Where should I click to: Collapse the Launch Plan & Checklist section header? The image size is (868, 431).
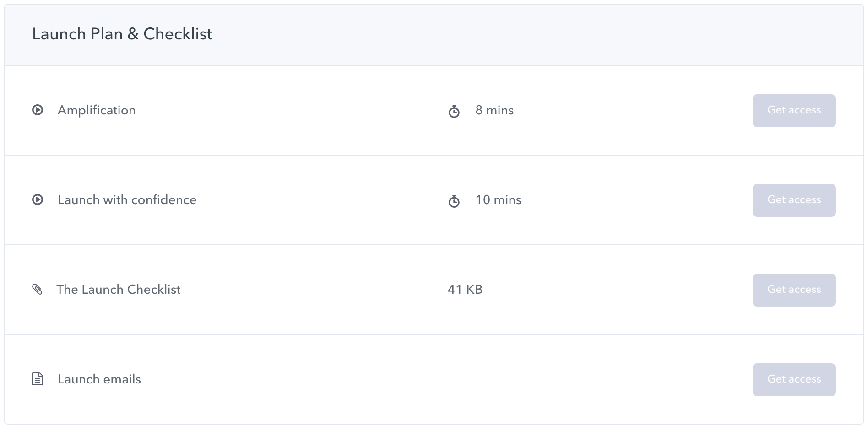434,35
